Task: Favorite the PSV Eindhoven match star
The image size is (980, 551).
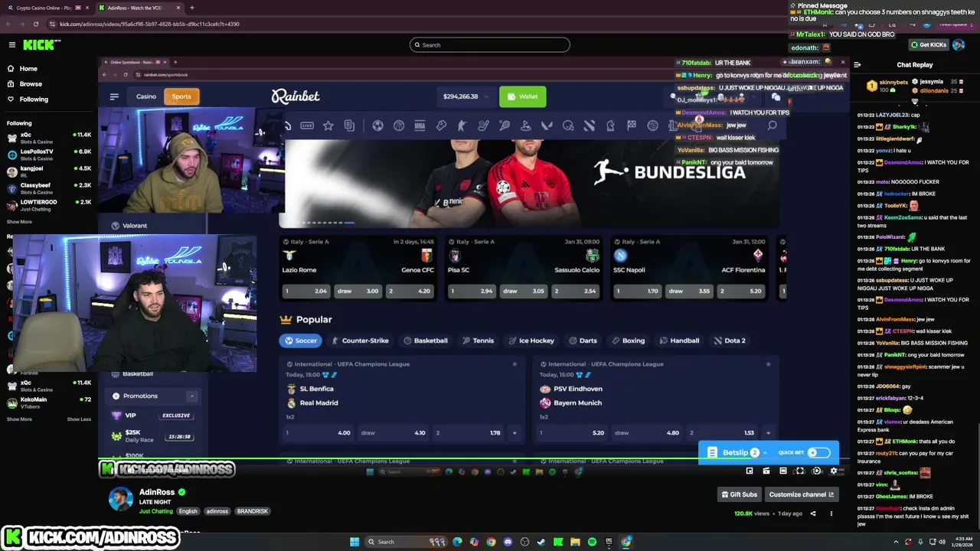Action: [768, 364]
